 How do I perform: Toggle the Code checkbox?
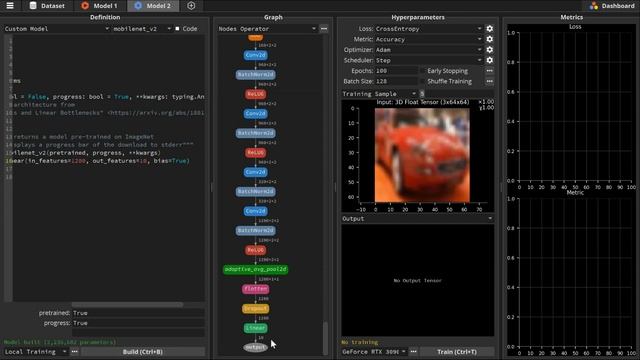point(177,29)
